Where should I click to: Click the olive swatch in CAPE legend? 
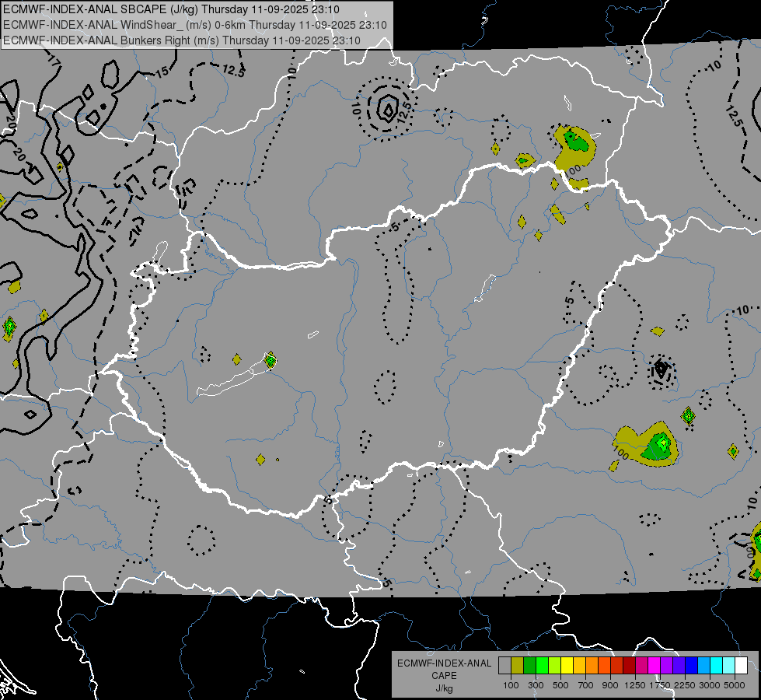518,665
